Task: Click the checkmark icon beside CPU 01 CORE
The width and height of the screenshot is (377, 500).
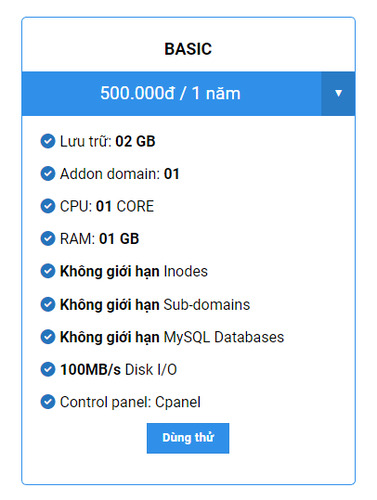Action: tap(48, 206)
